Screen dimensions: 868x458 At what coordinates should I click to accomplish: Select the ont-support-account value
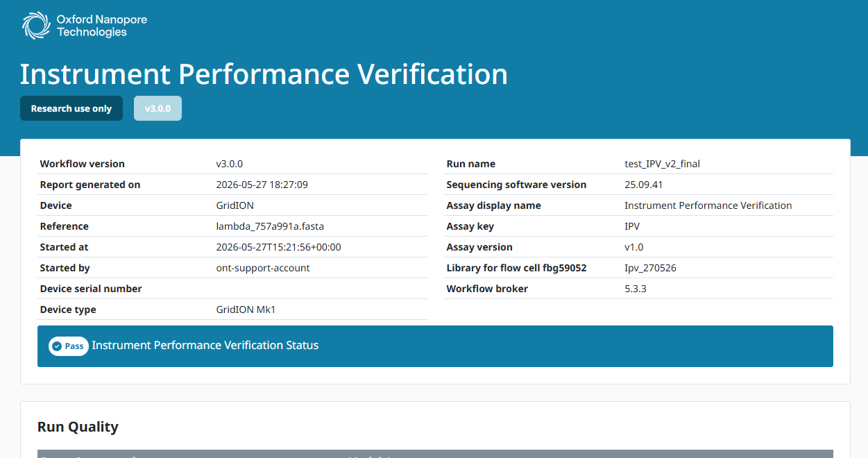click(264, 268)
